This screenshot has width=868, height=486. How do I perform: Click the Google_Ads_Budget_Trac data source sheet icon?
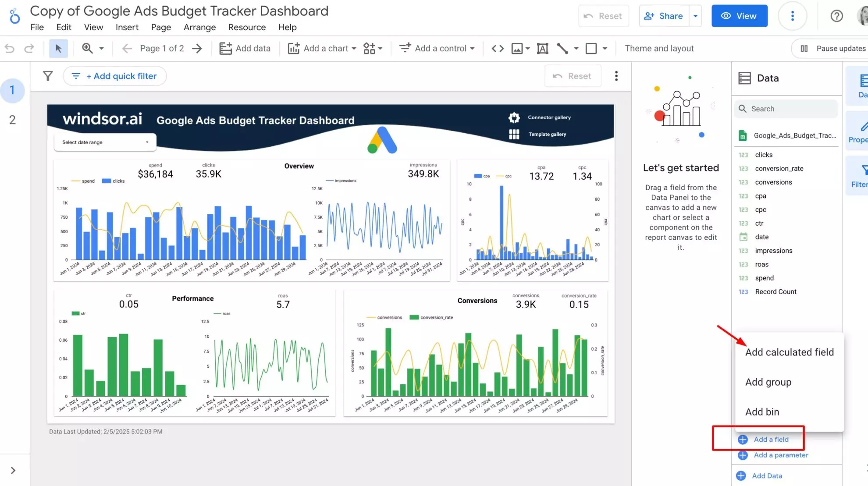(743, 136)
